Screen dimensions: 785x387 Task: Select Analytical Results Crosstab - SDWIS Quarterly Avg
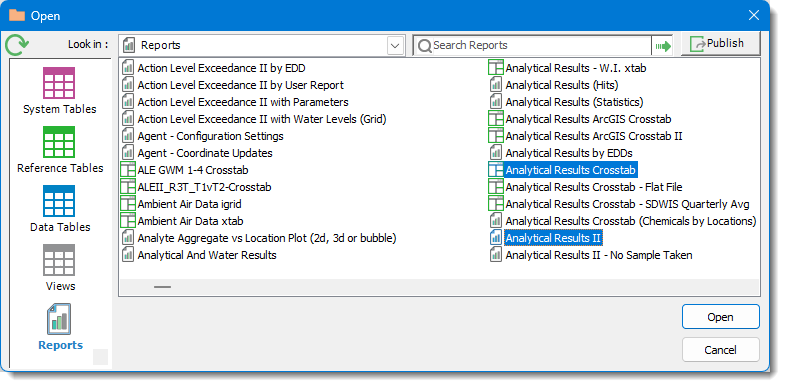[627, 204]
